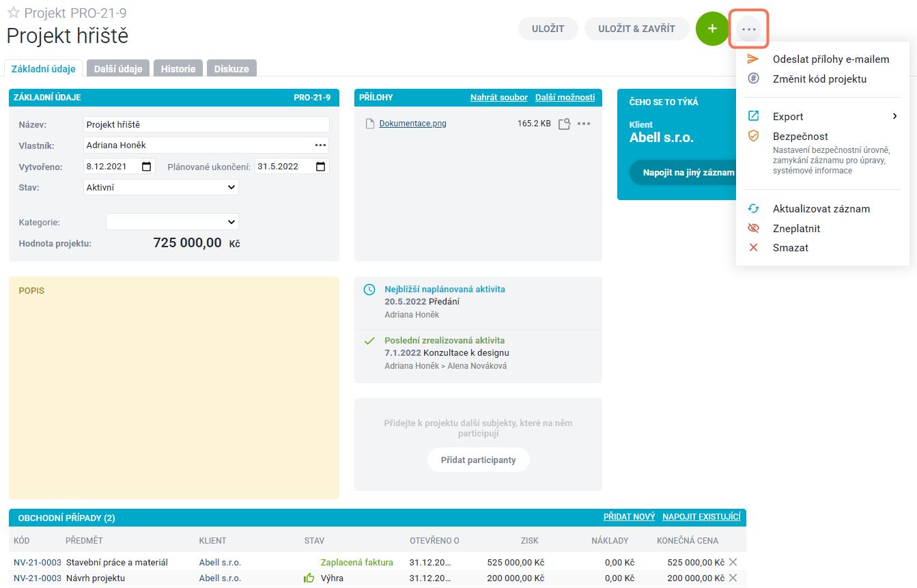Click the Stavební práce a materiál subject cell
Image resolution: width=917 pixels, height=588 pixels.
117,562
